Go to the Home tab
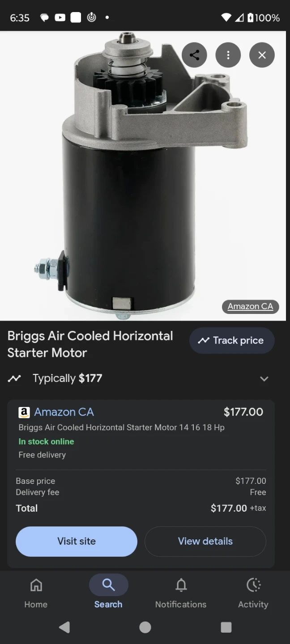The width and height of the screenshot is (290, 644). coord(36,592)
